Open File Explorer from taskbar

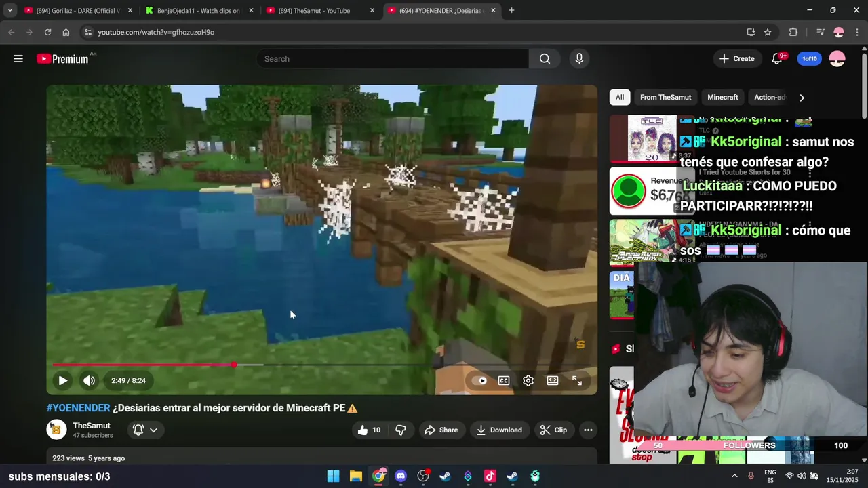pos(356,476)
